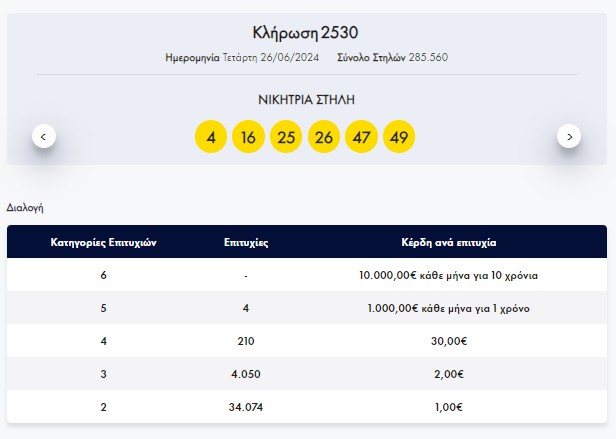The width and height of the screenshot is (616, 439).
Task: Select the 'Κλήρωση 2530' heading
Action: (x=305, y=33)
